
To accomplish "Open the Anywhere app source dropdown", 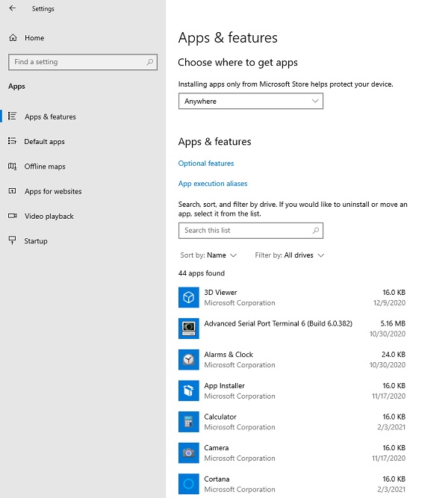I will 251,101.
